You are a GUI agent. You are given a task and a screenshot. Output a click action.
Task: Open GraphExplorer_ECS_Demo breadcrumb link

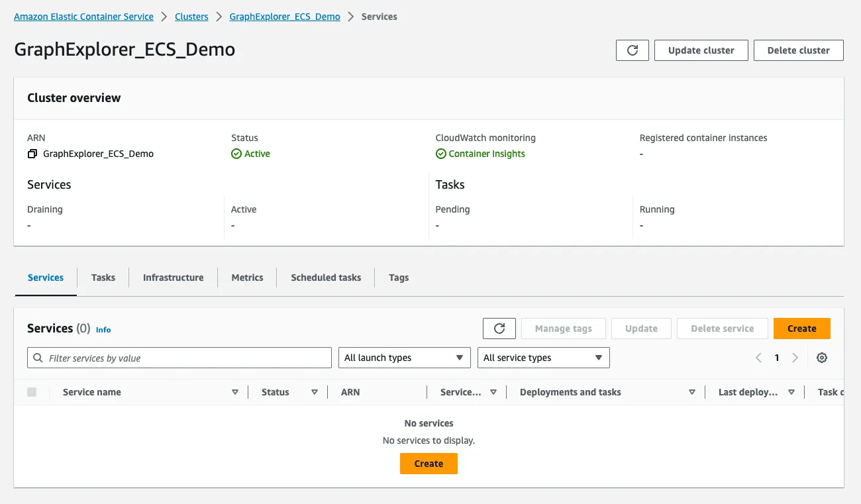[285, 17]
